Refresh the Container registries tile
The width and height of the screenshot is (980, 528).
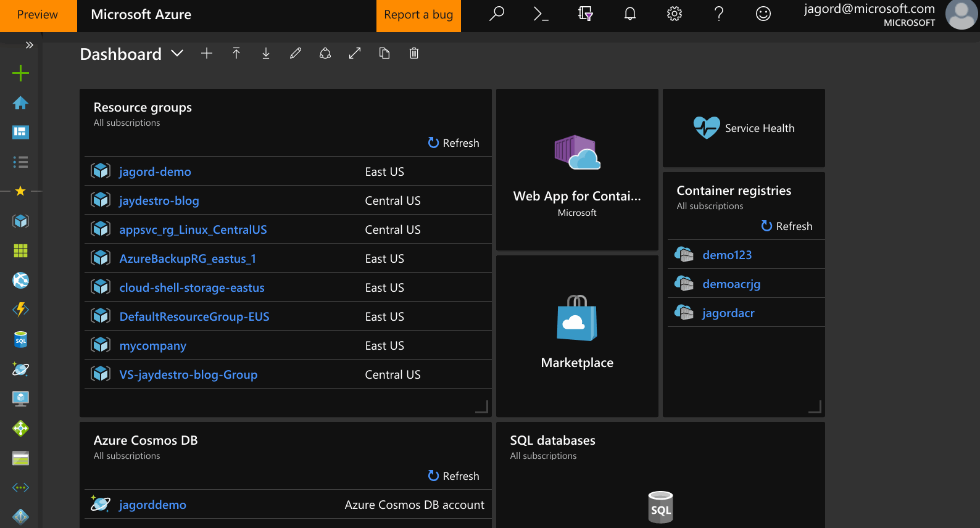tap(787, 226)
